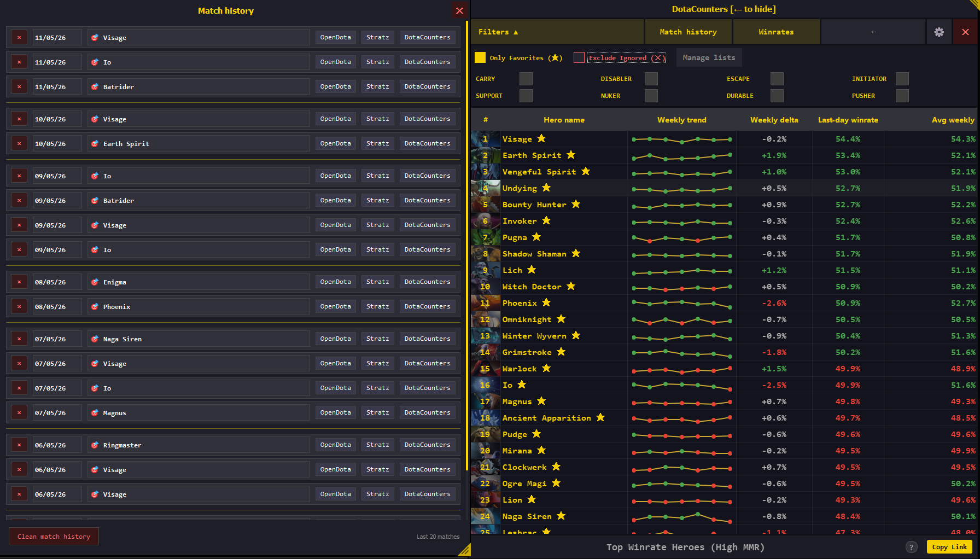Click the Visage hero portrait in winrate table
Image resolution: width=980 pixels, height=559 pixels.
pos(486,139)
